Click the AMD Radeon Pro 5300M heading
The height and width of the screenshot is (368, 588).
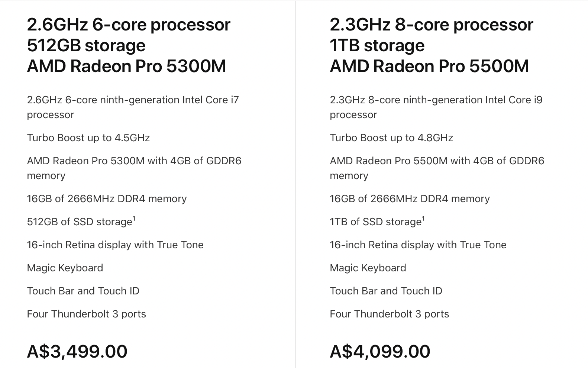pyautogui.click(x=126, y=67)
